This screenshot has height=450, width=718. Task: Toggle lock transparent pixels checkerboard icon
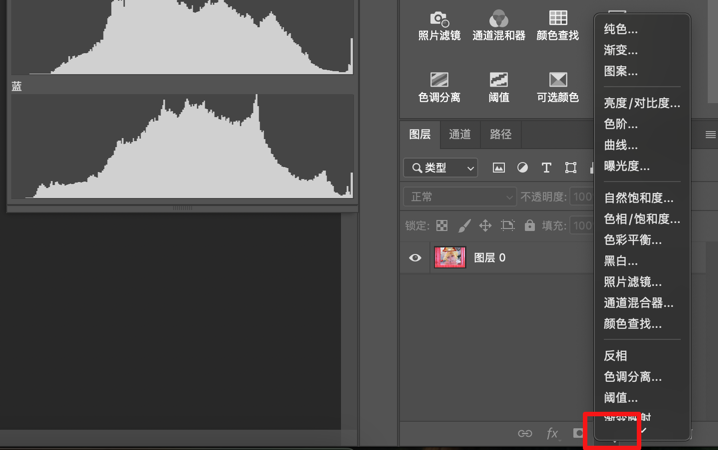(442, 226)
